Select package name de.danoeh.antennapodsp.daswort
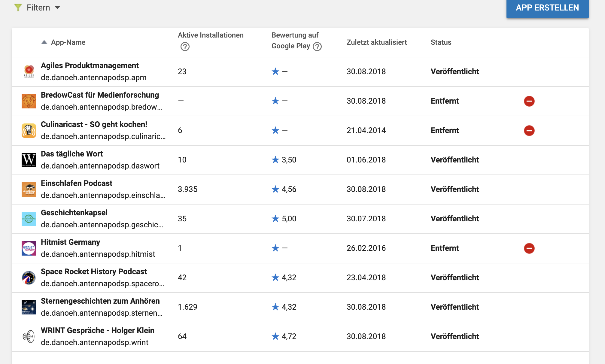 click(x=100, y=166)
